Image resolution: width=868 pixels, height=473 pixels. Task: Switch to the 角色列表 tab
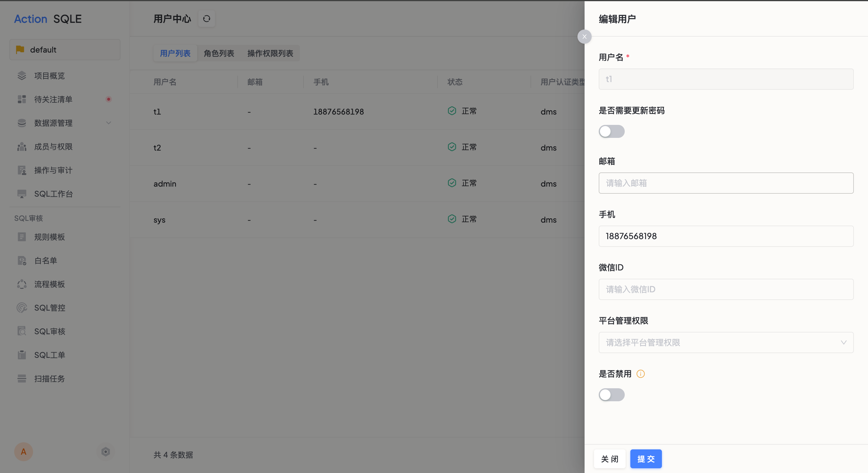[x=219, y=53]
